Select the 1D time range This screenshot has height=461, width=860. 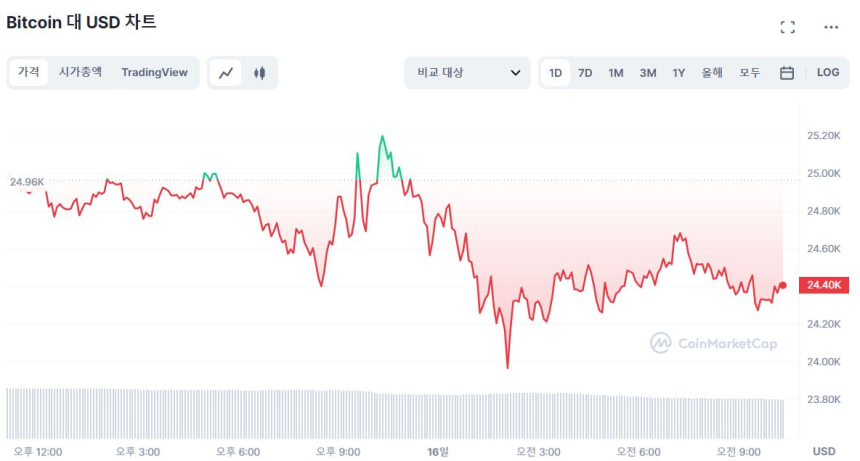(555, 73)
